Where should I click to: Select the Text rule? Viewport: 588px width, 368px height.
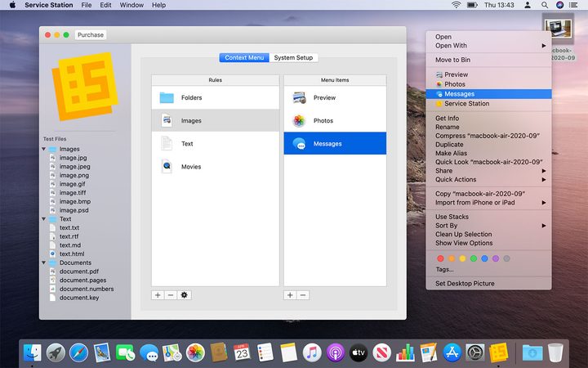(216, 143)
